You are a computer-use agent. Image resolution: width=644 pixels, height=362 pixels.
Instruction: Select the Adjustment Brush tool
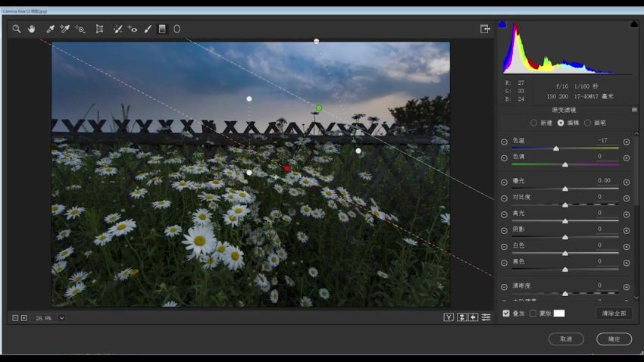click(148, 29)
